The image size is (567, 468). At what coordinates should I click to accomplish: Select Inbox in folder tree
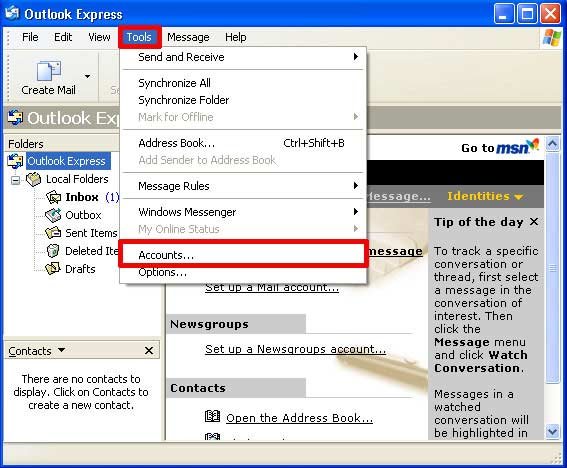click(82, 197)
